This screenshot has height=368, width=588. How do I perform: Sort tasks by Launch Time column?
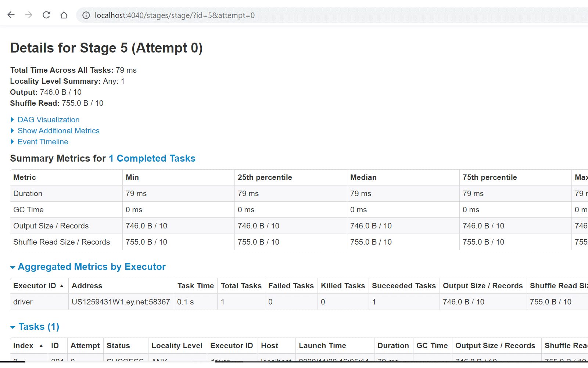click(322, 346)
